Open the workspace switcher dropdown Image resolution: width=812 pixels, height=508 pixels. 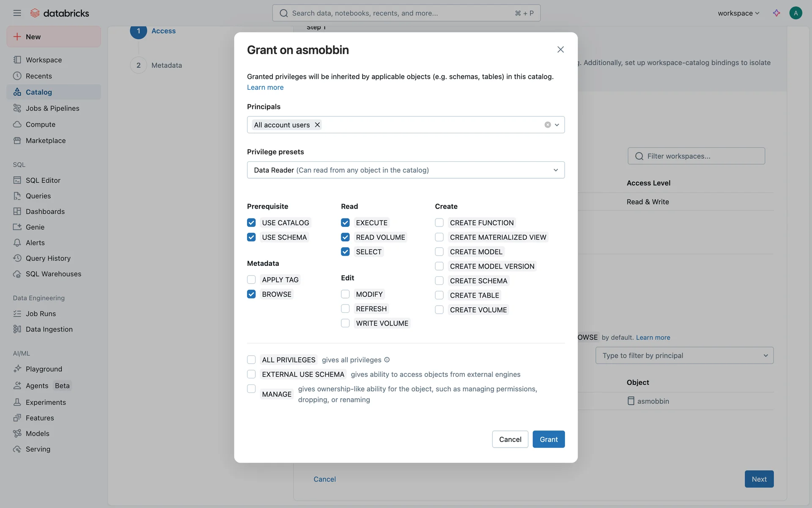click(x=738, y=13)
